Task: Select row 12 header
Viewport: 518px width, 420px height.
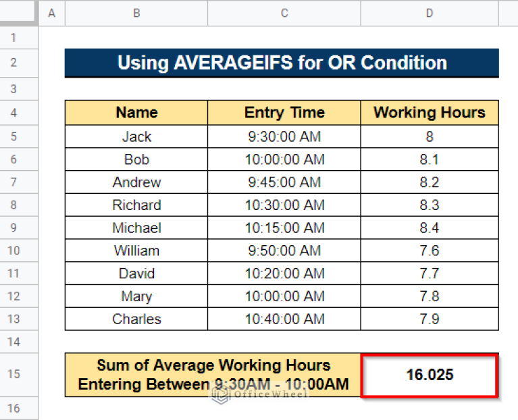Action: 19,296
